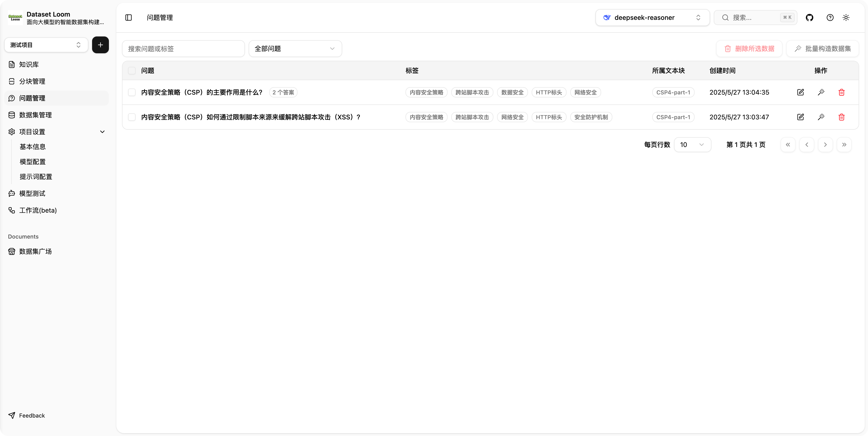Image resolution: width=868 pixels, height=436 pixels.
Task: Open 基本信息 settings page
Action: 33,147
